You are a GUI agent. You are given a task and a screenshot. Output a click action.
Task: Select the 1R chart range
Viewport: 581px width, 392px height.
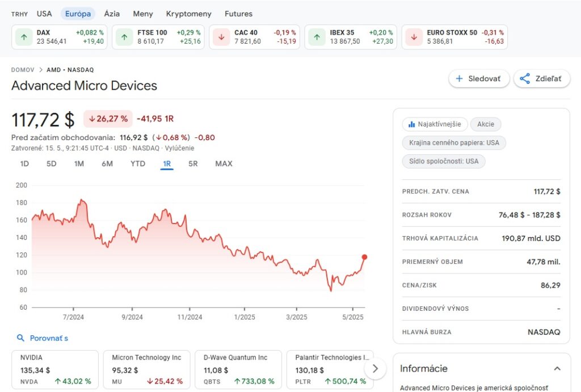(x=167, y=163)
